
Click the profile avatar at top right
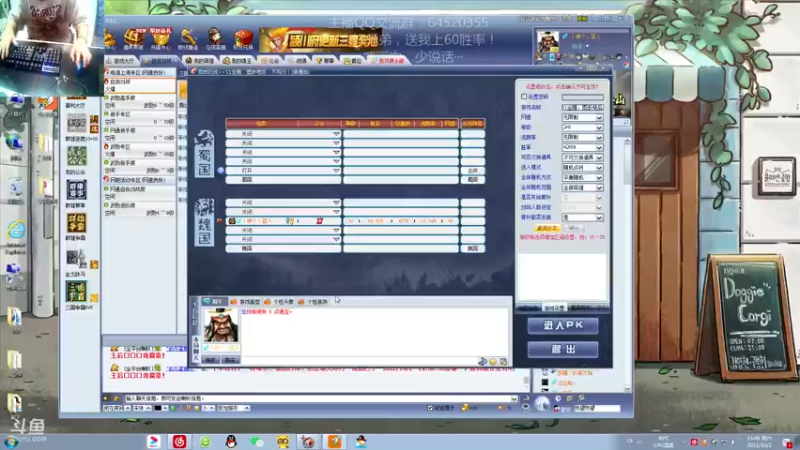547,42
